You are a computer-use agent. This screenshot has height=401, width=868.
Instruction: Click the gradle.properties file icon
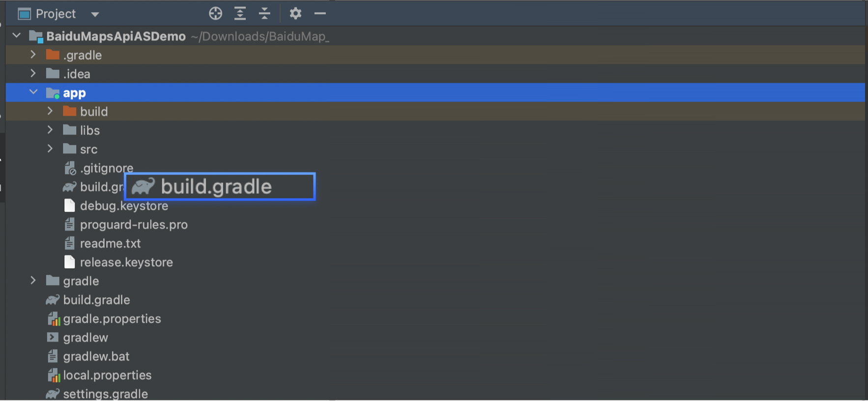click(x=53, y=319)
